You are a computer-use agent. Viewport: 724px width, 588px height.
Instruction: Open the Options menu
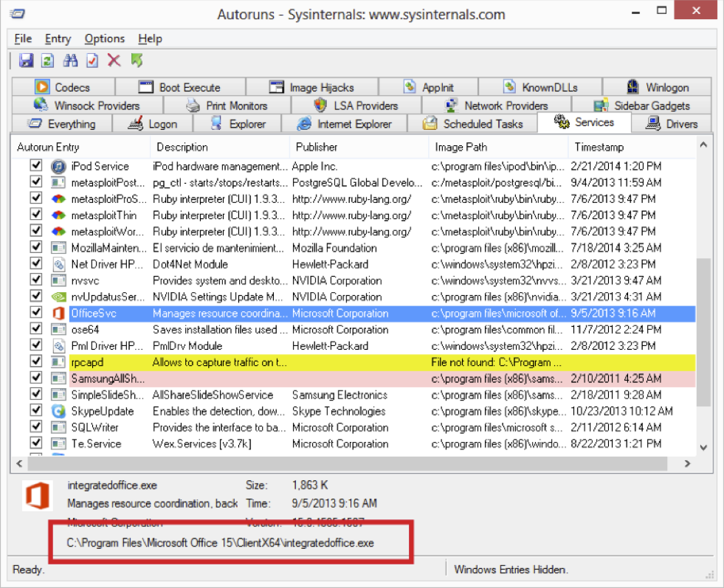[104, 39]
